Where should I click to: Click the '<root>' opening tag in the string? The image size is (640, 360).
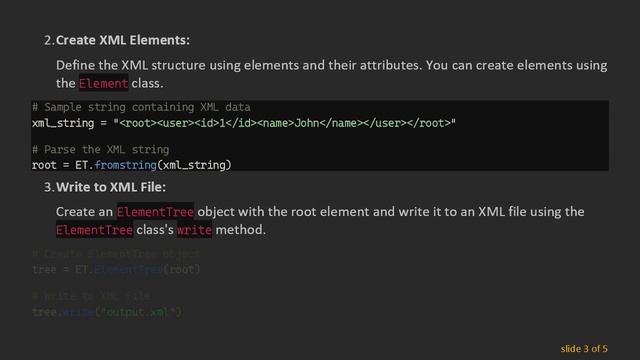tap(138, 123)
